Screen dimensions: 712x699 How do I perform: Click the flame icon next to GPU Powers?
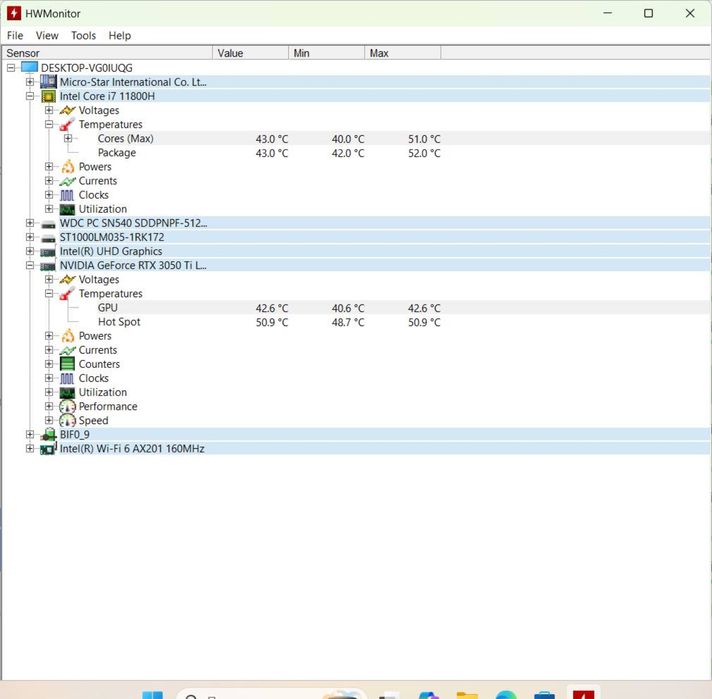click(x=67, y=336)
